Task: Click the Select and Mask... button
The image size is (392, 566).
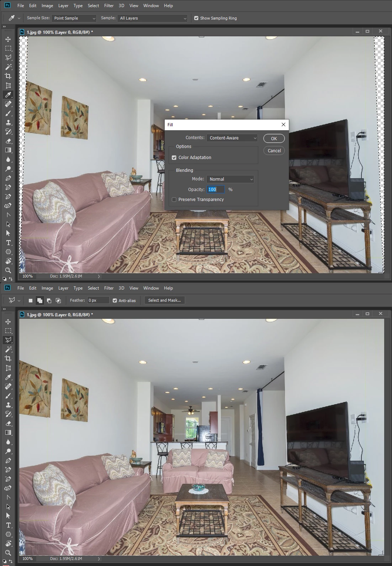Action: 164,300
